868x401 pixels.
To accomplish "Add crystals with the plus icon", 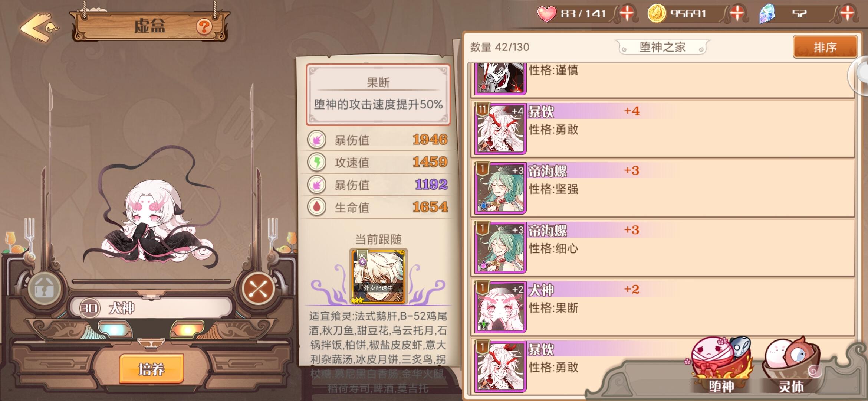I will pyautogui.click(x=848, y=13).
